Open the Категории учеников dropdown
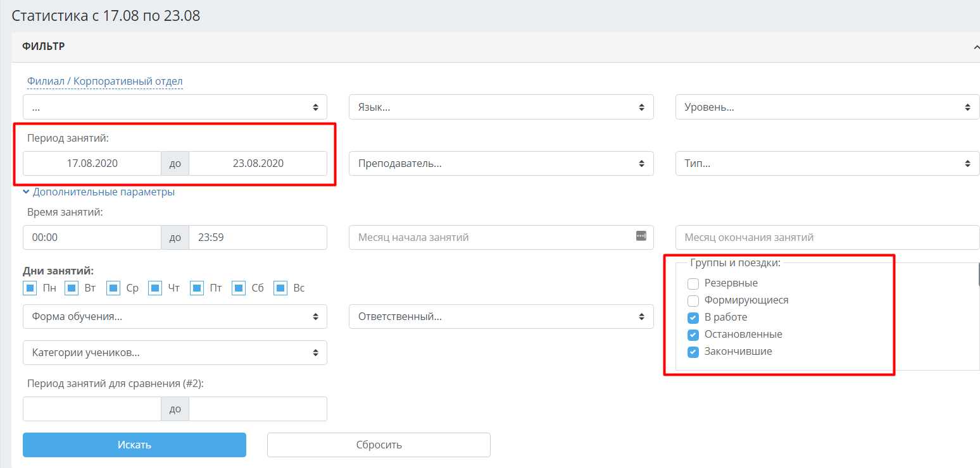Image resolution: width=980 pixels, height=468 pixels. 175,353
